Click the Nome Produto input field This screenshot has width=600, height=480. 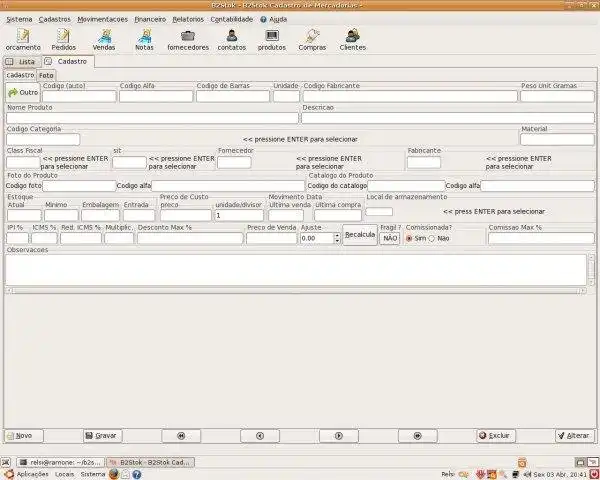[x=152, y=118]
